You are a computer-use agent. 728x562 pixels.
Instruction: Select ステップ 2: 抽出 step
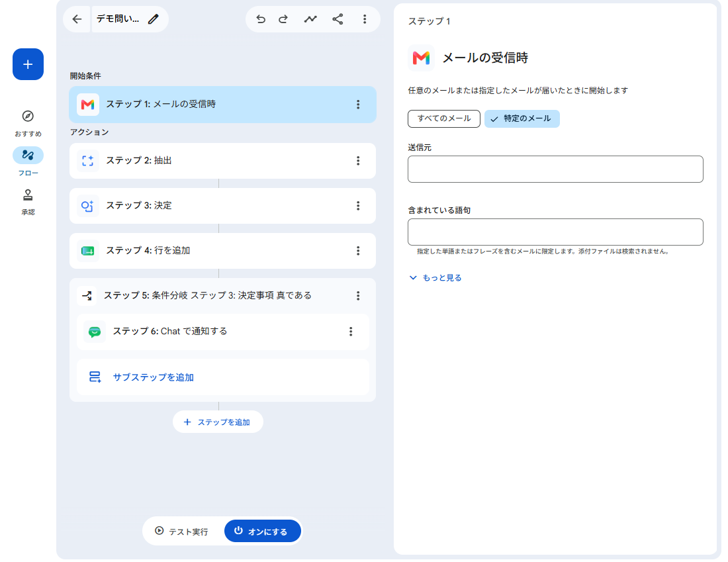(x=223, y=161)
